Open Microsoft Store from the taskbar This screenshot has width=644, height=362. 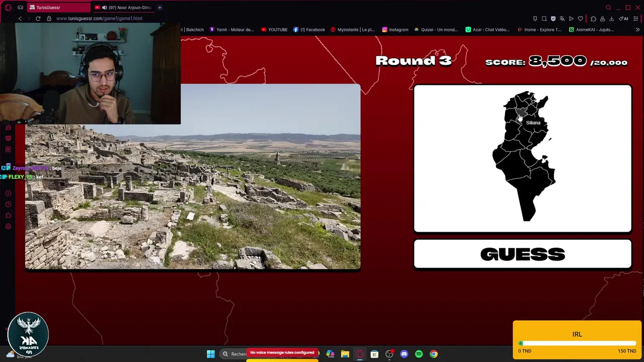point(374,354)
